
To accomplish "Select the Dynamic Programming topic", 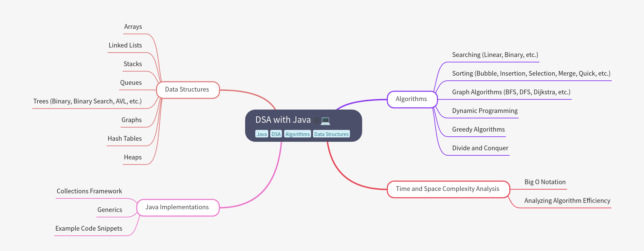I will (485, 111).
